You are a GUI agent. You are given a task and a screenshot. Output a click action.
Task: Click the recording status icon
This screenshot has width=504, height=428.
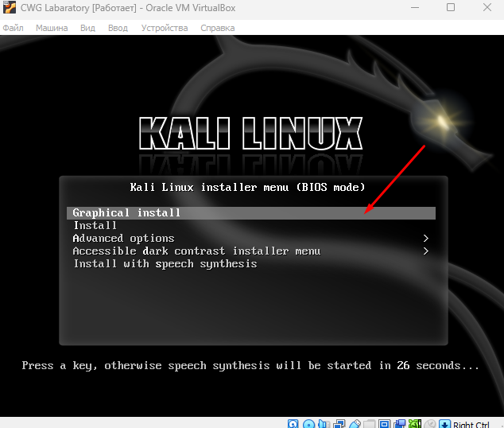click(x=399, y=425)
